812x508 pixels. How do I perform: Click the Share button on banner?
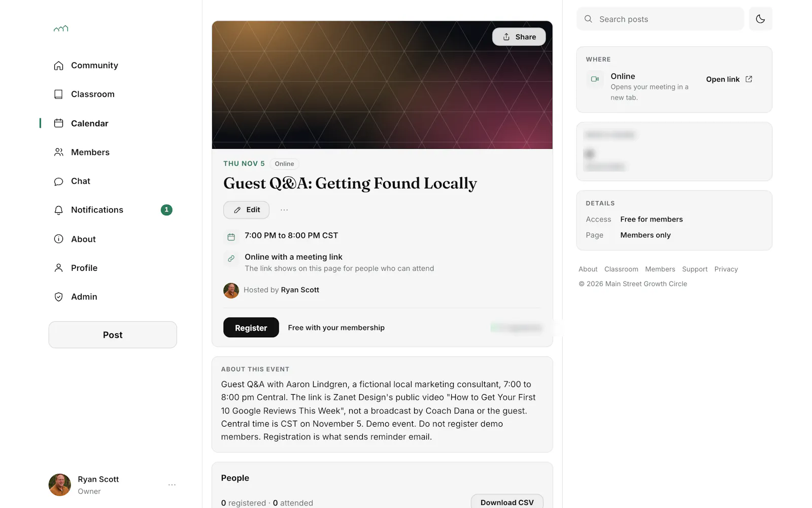pyautogui.click(x=519, y=37)
